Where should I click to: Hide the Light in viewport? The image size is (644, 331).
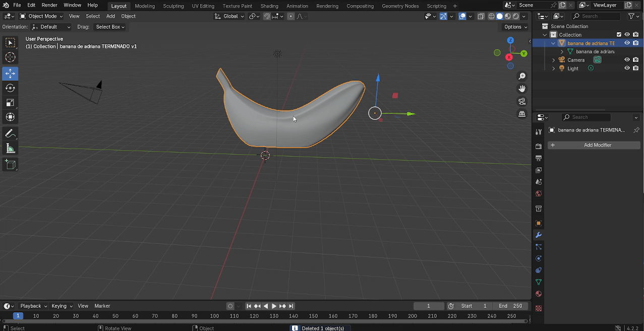coord(627,68)
